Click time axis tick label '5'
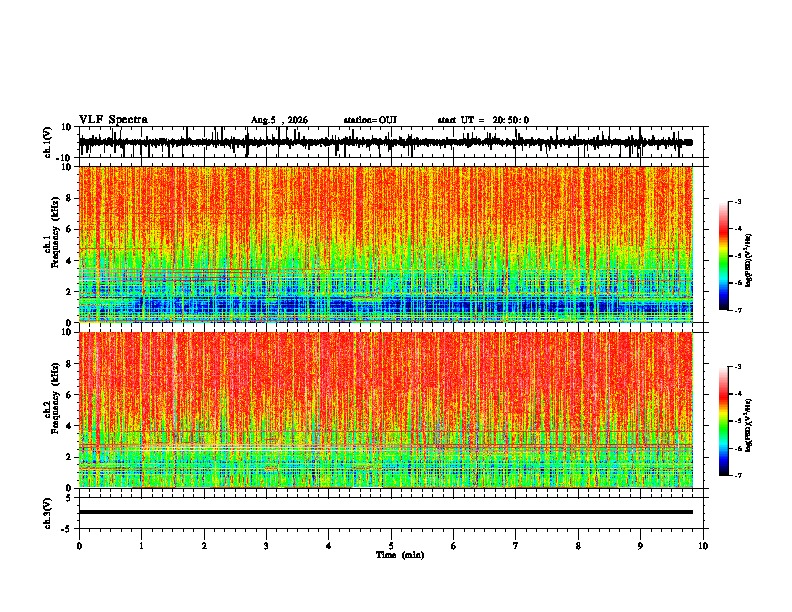Screen dimensions: 792x612 click(391, 546)
